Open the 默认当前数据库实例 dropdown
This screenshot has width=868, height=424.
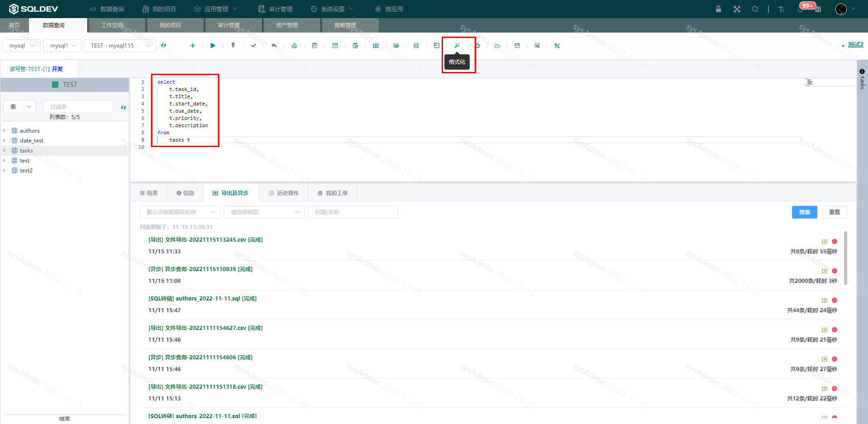pyautogui.click(x=180, y=212)
